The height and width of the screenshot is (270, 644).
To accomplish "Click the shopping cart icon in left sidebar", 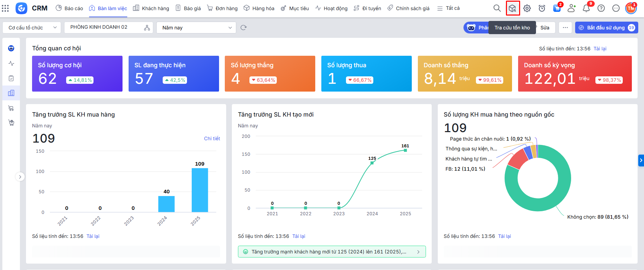I will 11,108.
